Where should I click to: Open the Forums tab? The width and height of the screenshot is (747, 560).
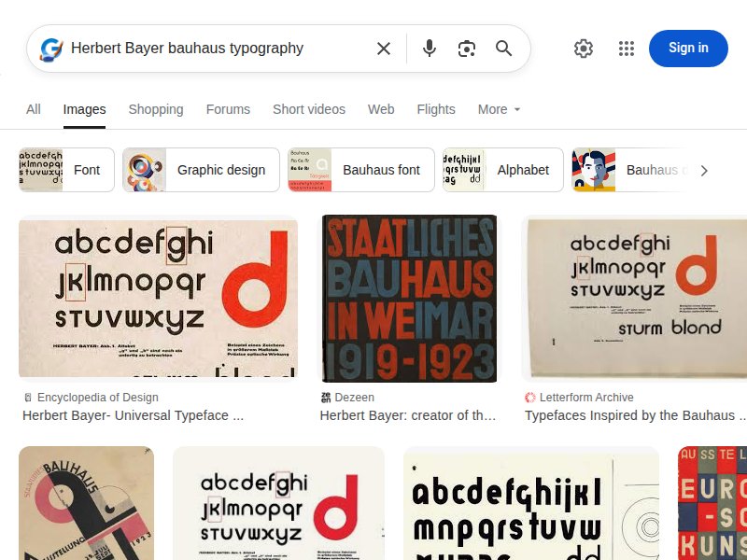coord(228,109)
